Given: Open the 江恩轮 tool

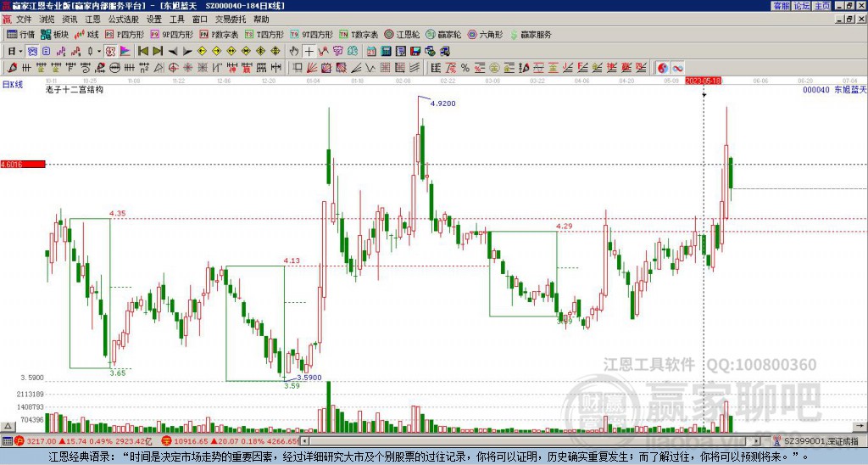Looking at the screenshot, I should (402, 34).
